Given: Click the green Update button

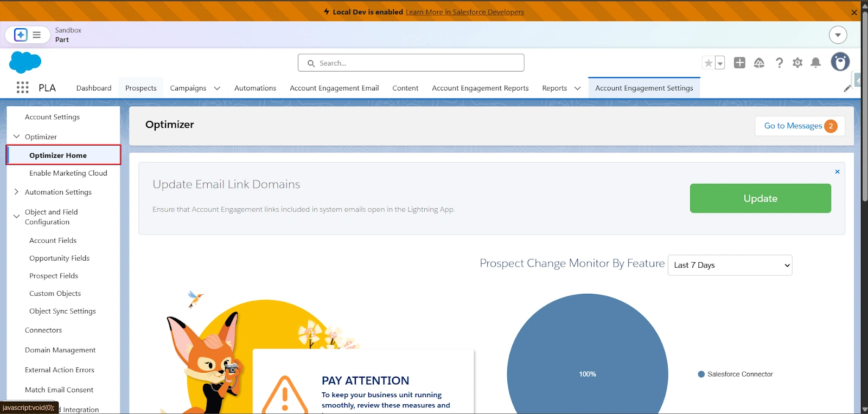Looking at the screenshot, I should pos(760,198).
